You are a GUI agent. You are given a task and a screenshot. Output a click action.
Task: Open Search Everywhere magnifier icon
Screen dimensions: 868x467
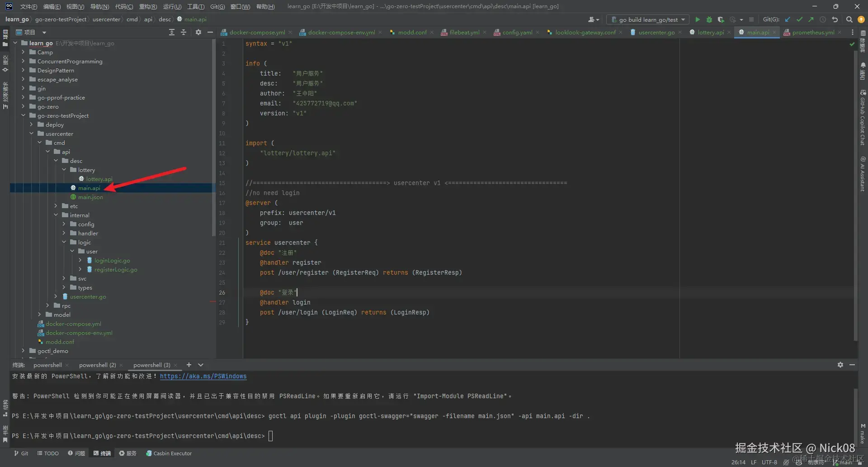coord(849,19)
